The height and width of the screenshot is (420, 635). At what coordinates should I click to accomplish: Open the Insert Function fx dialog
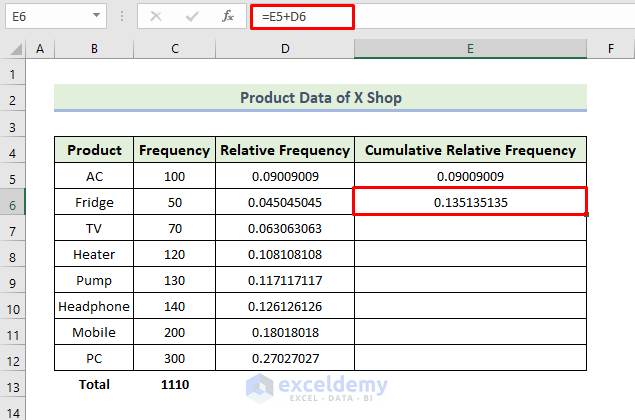pos(228,17)
